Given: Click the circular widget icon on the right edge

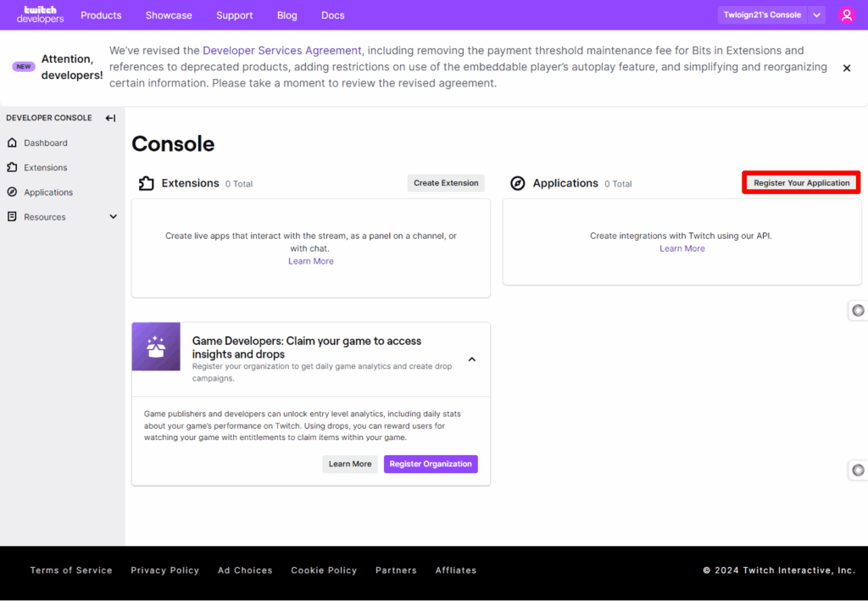Looking at the screenshot, I should [x=856, y=310].
